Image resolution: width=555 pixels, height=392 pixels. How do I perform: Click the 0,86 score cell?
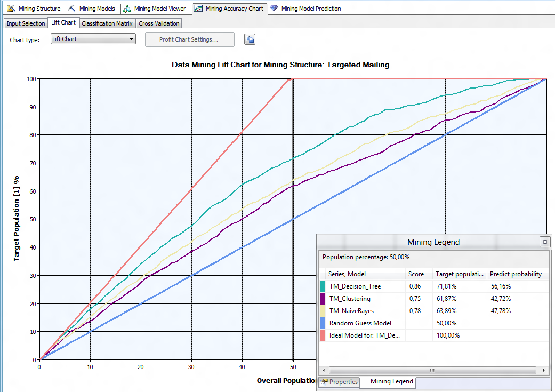[x=415, y=286]
